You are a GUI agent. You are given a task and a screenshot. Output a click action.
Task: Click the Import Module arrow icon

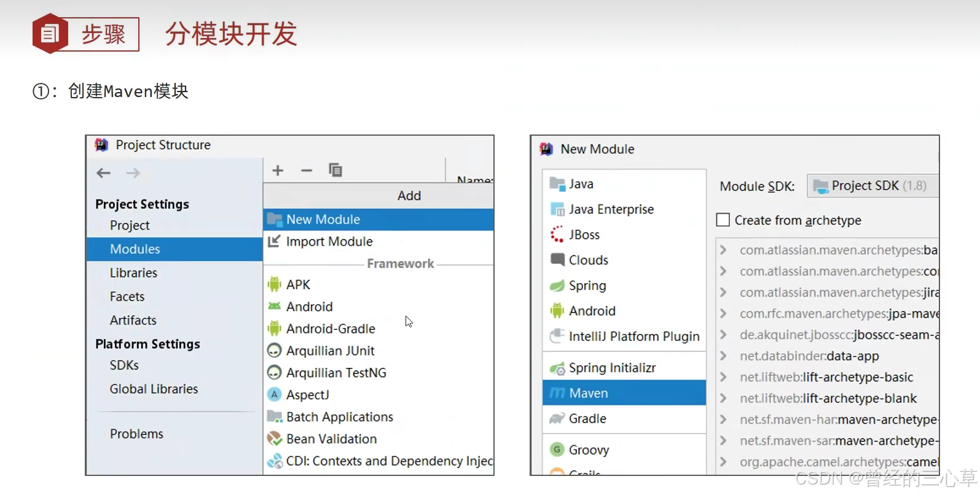[275, 241]
